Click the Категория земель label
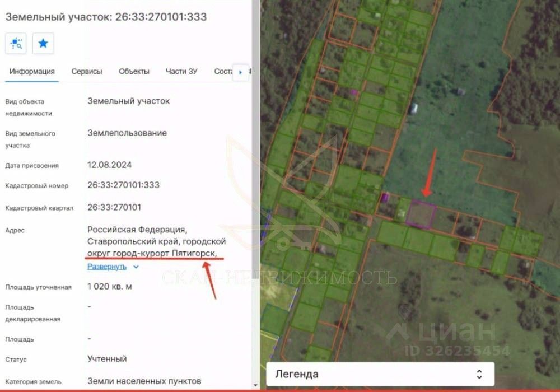This screenshot has width=560, height=392. tap(33, 382)
